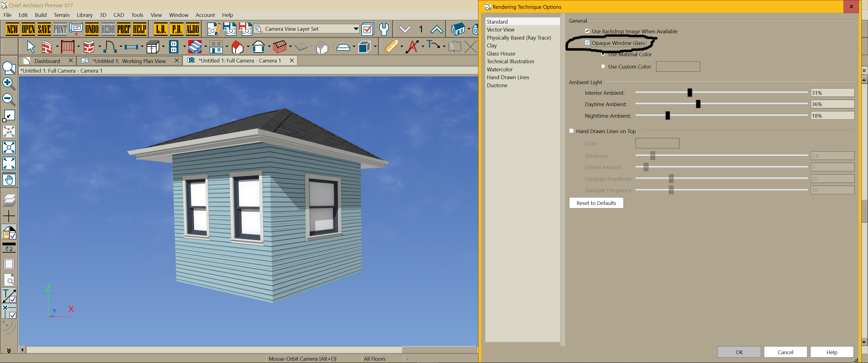The height and width of the screenshot is (363, 868).
Task: Select the Pan hand tool
Action: tap(9, 179)
